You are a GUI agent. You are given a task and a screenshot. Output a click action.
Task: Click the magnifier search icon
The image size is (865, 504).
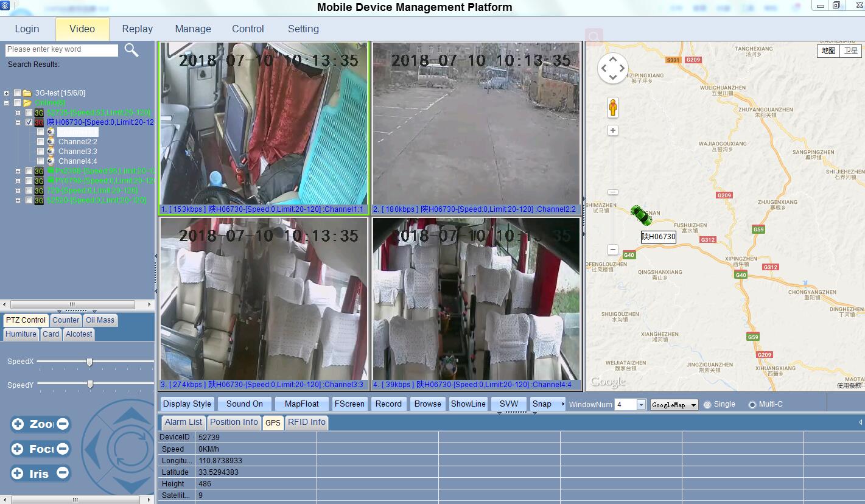(131, 50)
